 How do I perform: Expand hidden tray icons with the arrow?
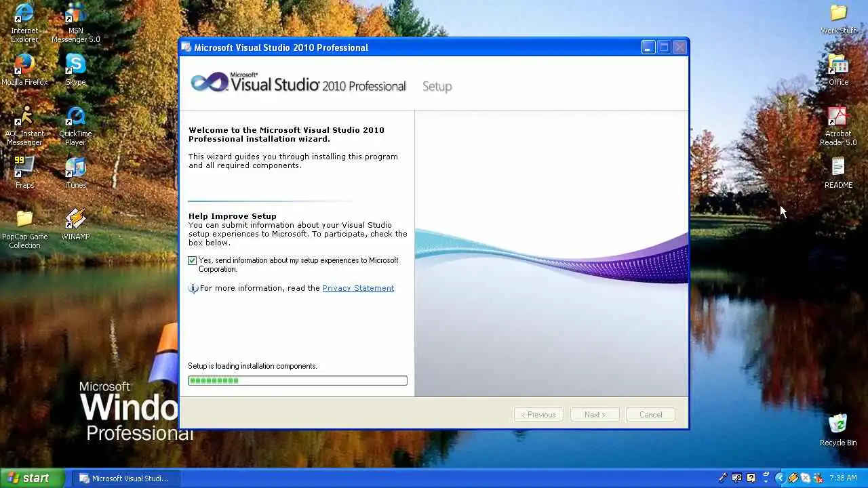point(780,478)
